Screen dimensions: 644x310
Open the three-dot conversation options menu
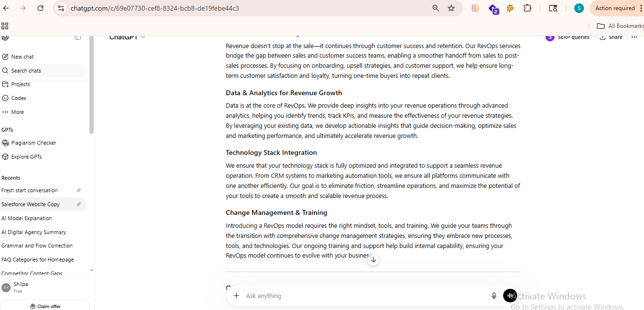(x=634, y=37)
